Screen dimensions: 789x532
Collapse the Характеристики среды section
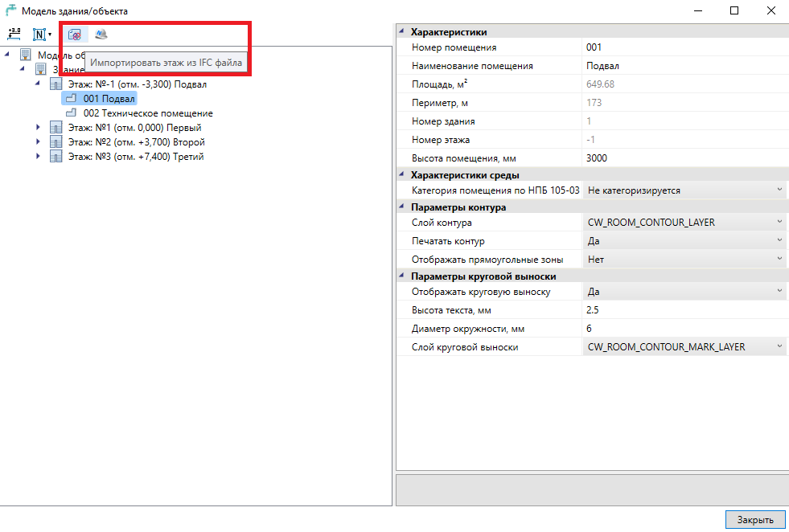coord(401,174)
